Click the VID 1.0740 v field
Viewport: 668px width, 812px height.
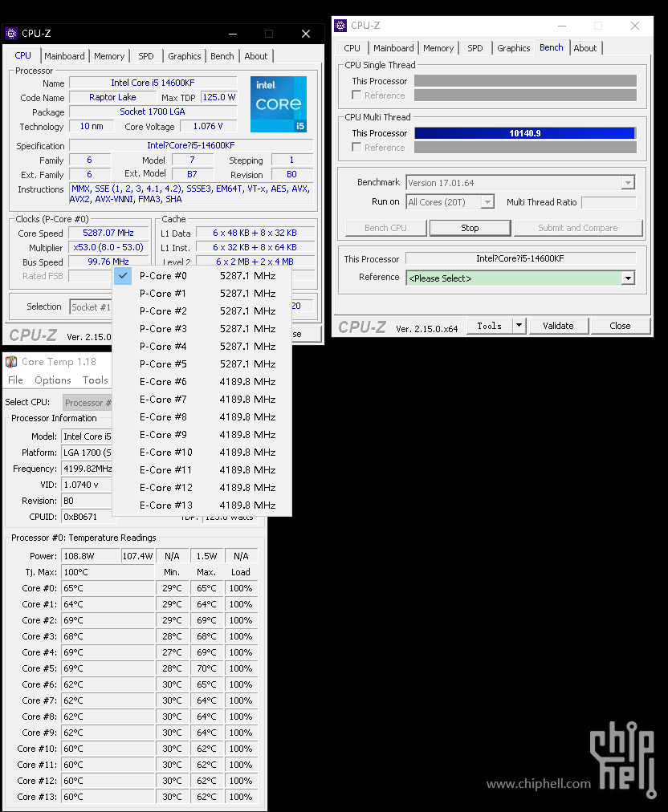coord(87,485)
